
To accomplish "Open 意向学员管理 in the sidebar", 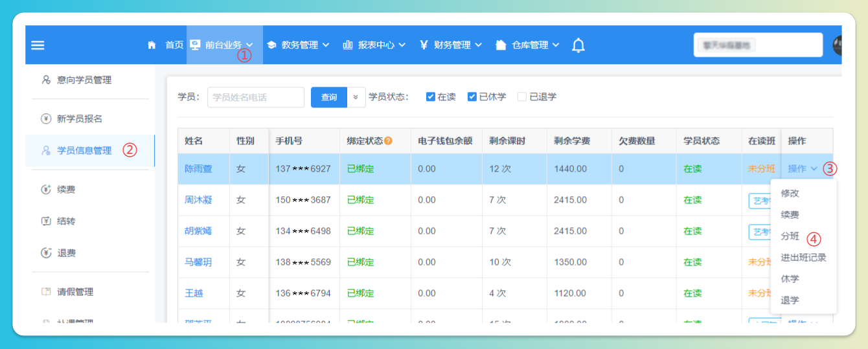I will [x=84, y=80].
